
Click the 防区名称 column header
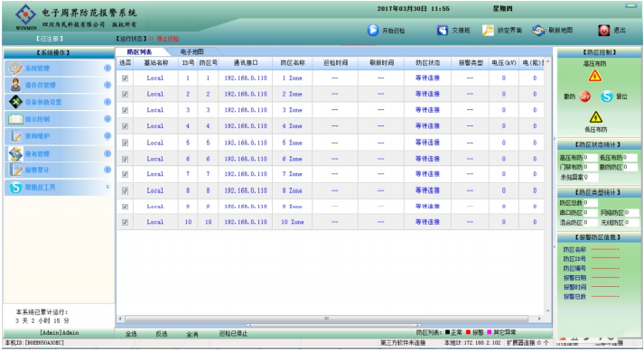click(x=293, y=63)
